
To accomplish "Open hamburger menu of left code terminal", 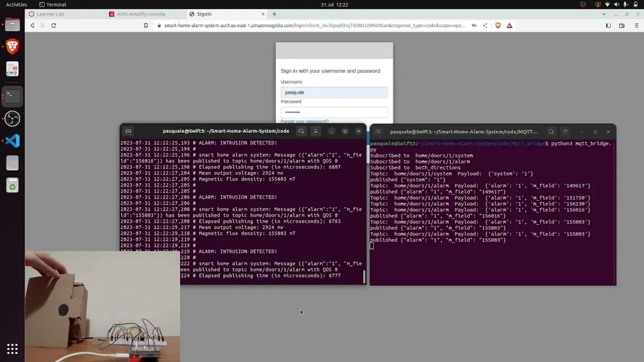I will click(x=316, y=131).
